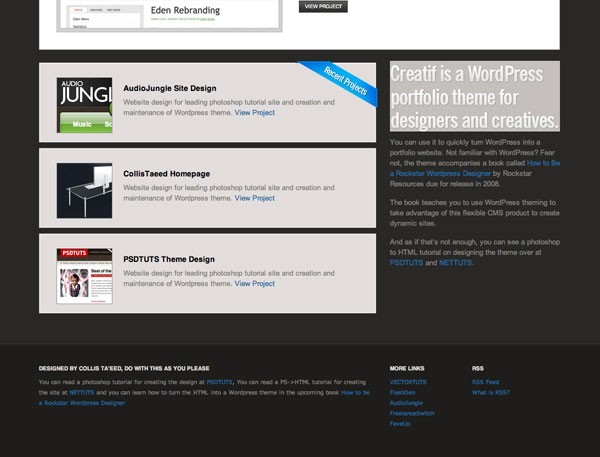Open the PSDTUTS link in sidebar text
This screenshot has width=600, height=457.
(x=406, y=263)
